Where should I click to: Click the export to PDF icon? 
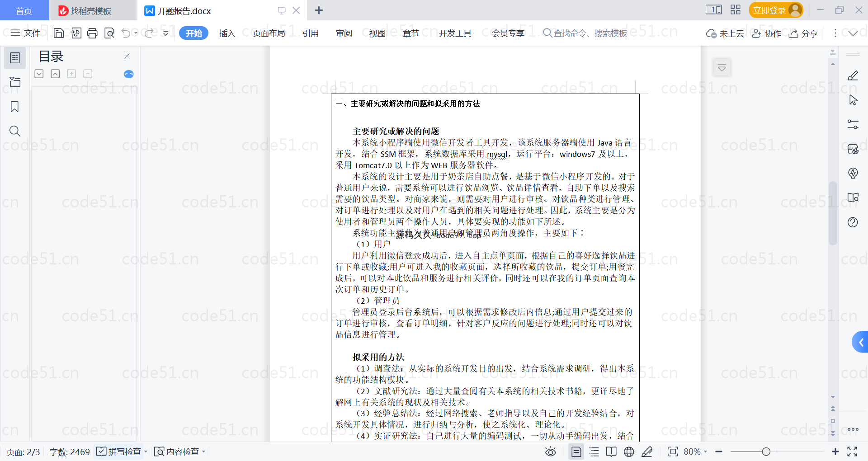point(76,33)
